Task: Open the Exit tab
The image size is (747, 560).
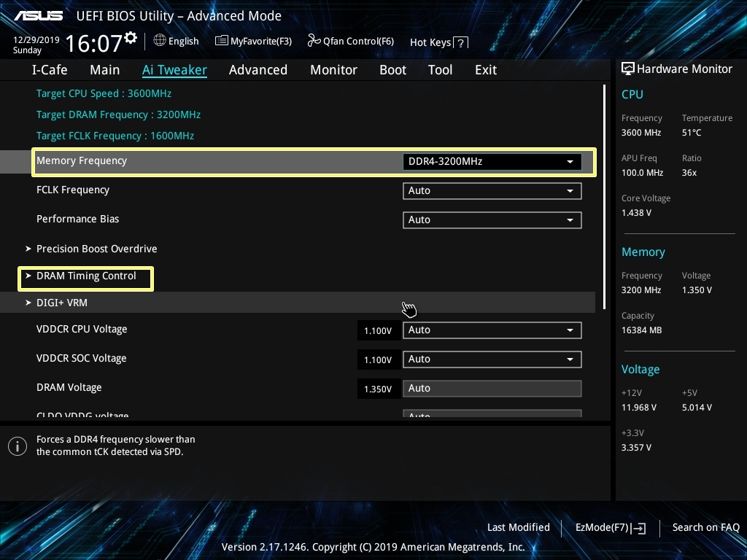Action: 486,70
